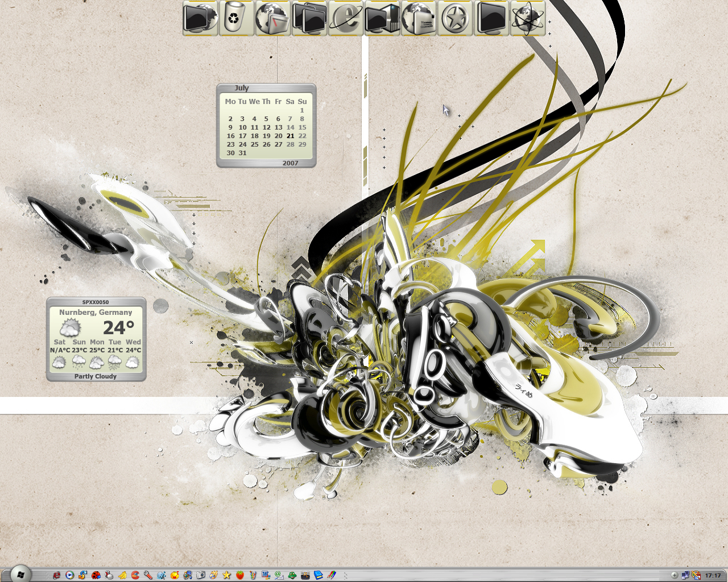The width and height of the screenshot is (728, 582).
Task: Launch red 'e' browser icon in taskbar
Action: coord(57,575)
